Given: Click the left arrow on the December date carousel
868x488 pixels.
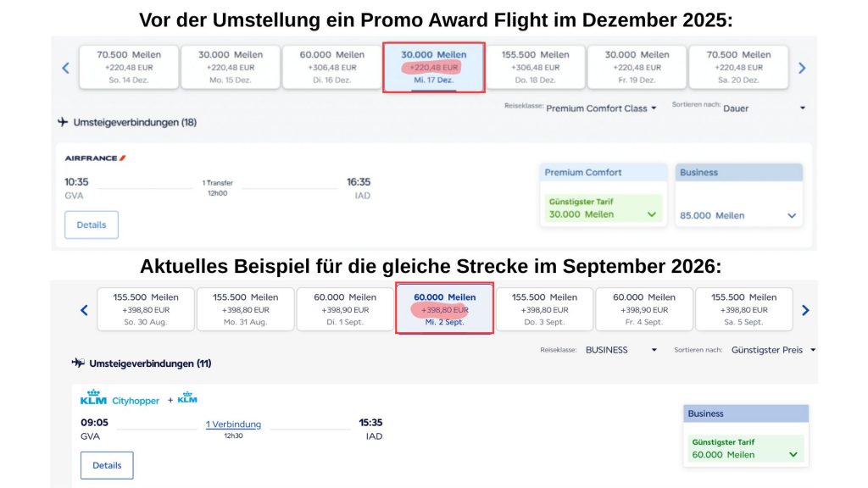Looking at the screenshot, I should coord(66,68).
